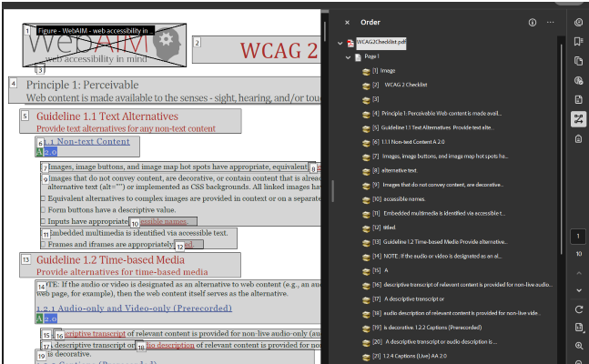
Task: Select the [11] Embedded multimedia entry
Action: 439,213
